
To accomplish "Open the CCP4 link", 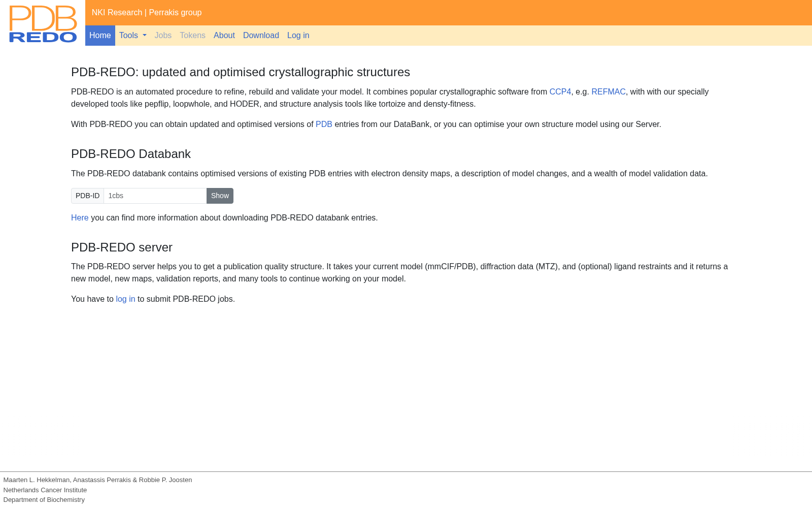I will [x=560, y=92].
